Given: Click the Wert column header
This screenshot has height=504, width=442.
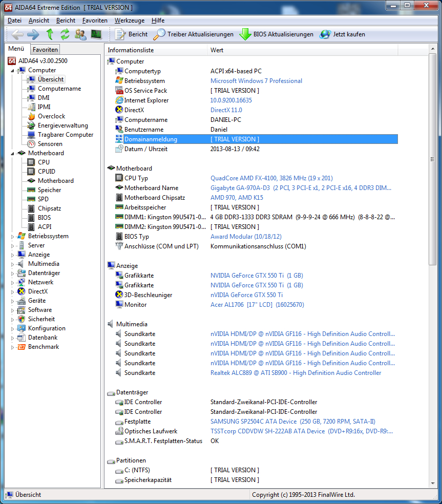Looking at the screenshot, I should pos(303,50).
